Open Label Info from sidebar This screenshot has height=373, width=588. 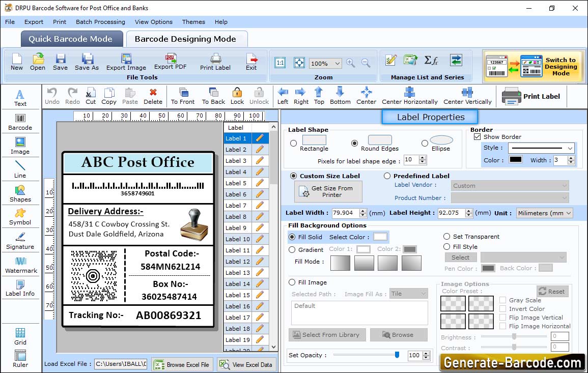(20, 289)
